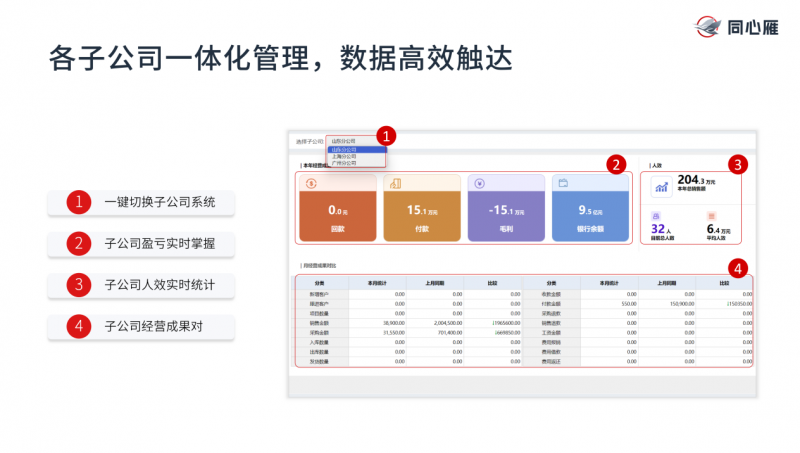800x453 pixels.
Task: Click the 付款金额 row label
Action: [551, 304]
